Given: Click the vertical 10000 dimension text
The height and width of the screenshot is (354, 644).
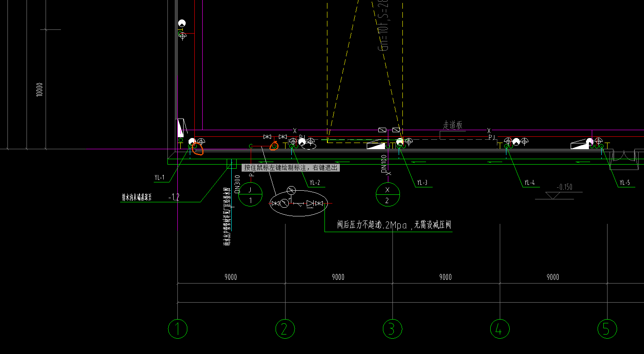Looking at the screenshot, I should pos(40,90).
